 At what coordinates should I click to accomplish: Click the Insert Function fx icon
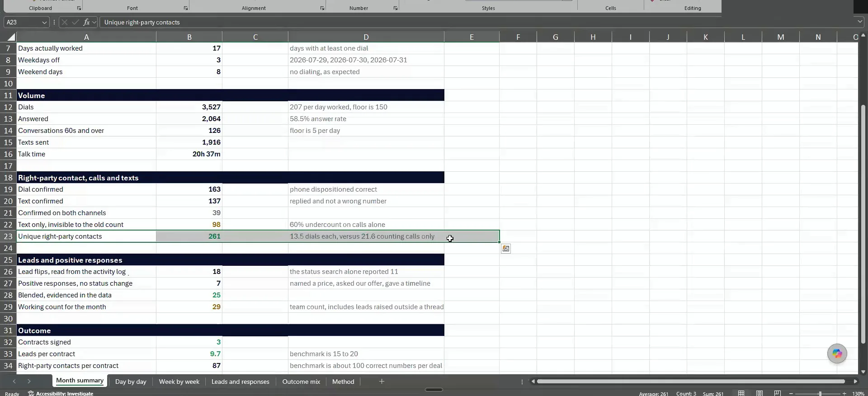point(86,22)
